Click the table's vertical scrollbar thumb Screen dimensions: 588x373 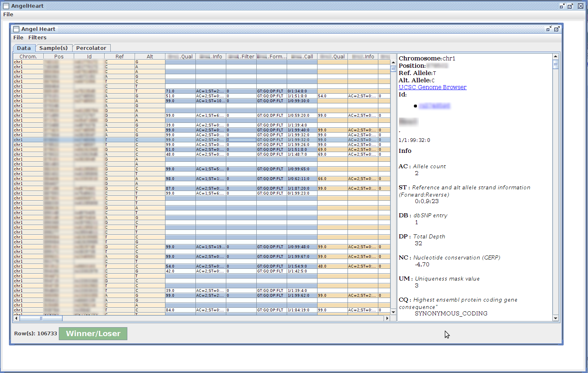click(393, 69)
